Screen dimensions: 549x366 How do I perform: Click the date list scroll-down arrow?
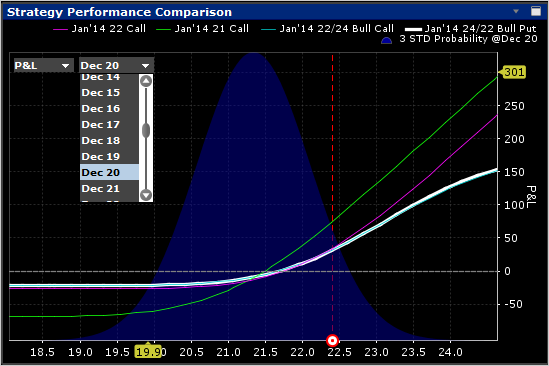coord(146,194)
